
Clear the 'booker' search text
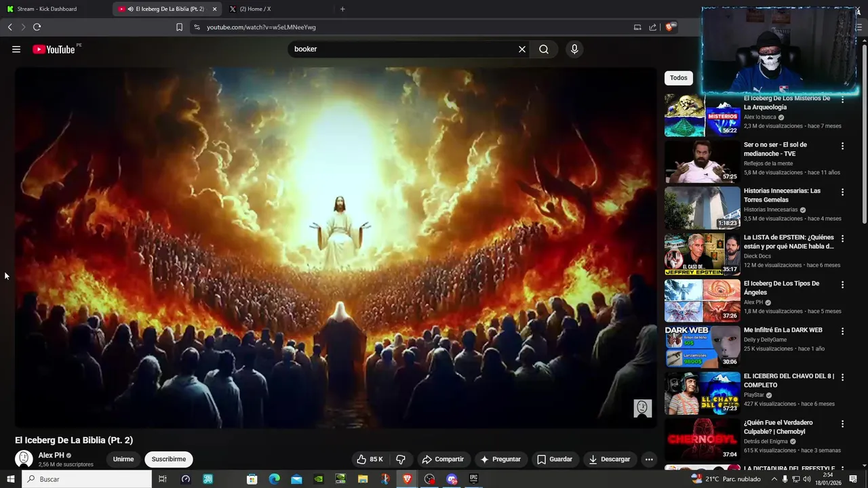point(522,49)
